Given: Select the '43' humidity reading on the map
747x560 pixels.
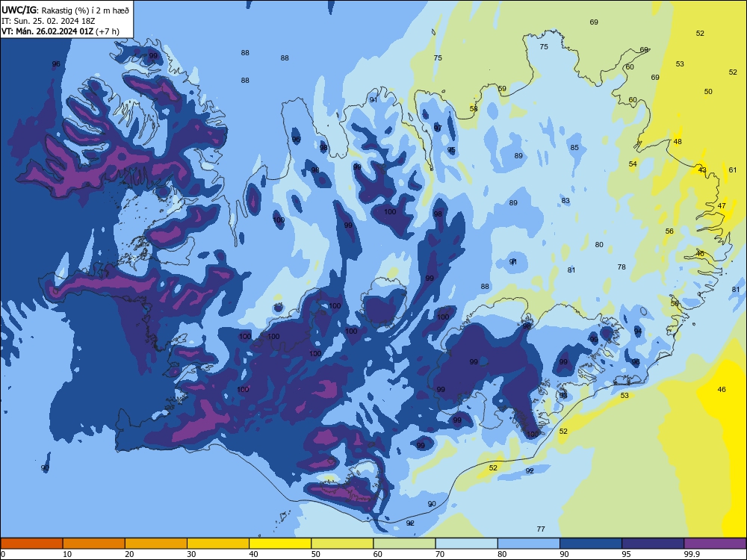Looking at the screenshot, I should pyautogui.click(x=702, y=170).
